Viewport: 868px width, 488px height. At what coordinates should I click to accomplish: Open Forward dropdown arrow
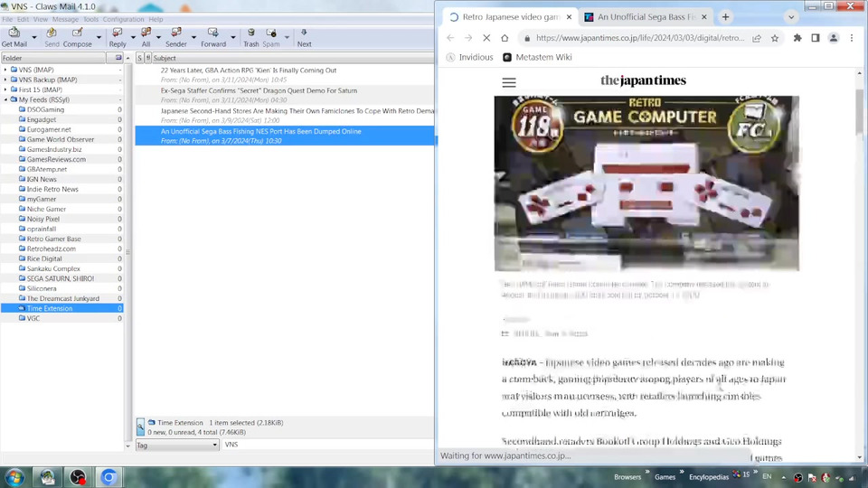[232, 37]
